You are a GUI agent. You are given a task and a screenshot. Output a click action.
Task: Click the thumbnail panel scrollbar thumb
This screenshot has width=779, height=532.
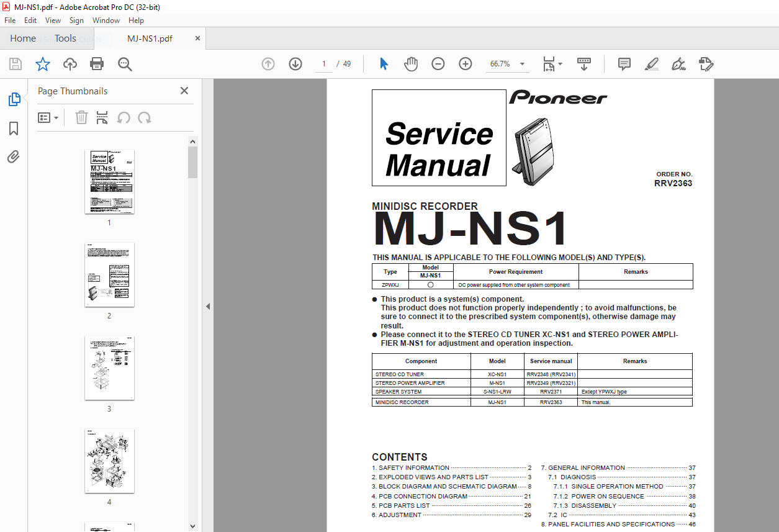tap(192, 162)
